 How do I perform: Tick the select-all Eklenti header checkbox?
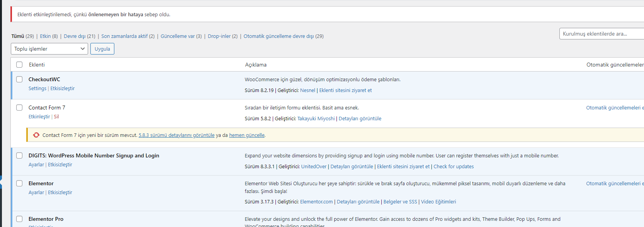pos(19,65)
